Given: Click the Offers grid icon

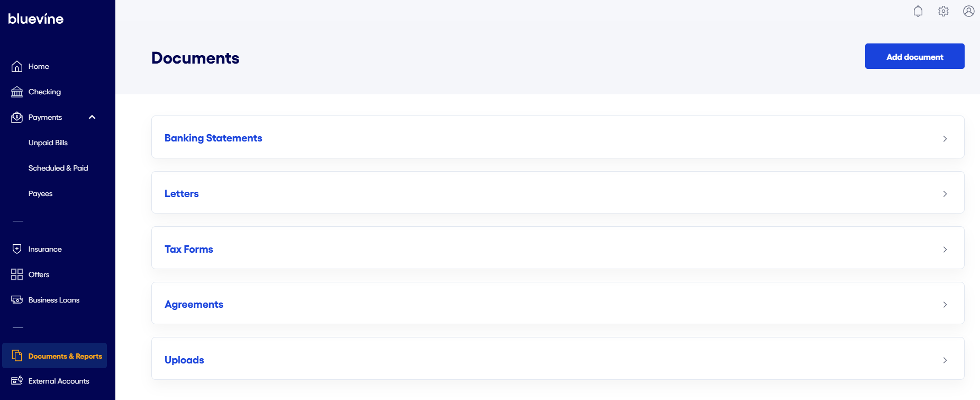Looking at the screenshot, I should click(17, 274).
